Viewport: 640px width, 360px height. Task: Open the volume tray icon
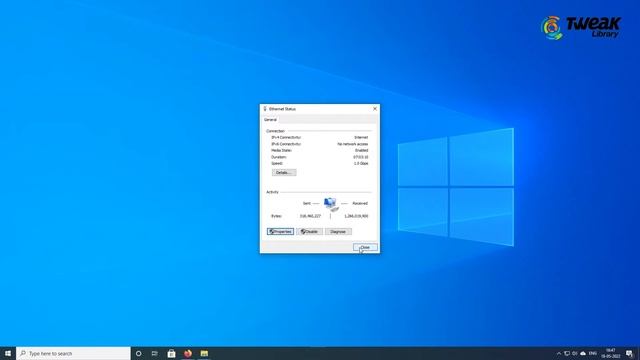[575, 353]
